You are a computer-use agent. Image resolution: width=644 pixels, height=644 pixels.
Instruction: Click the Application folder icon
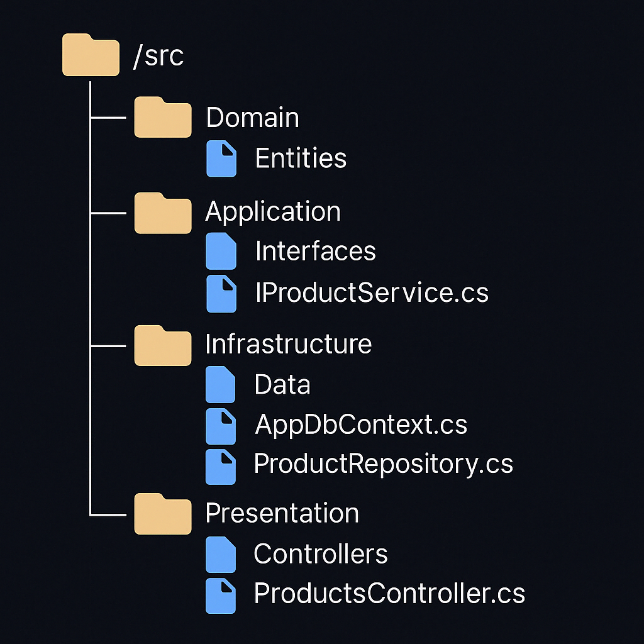click(x=163, y=213)
